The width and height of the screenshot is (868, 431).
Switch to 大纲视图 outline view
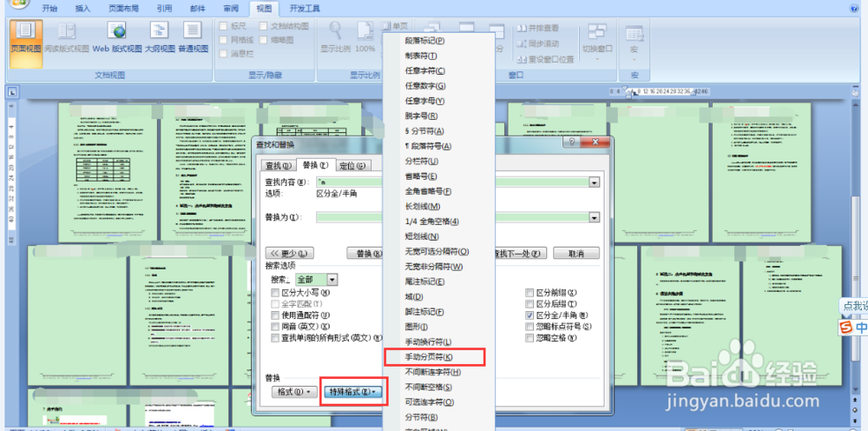coord(160,37)
